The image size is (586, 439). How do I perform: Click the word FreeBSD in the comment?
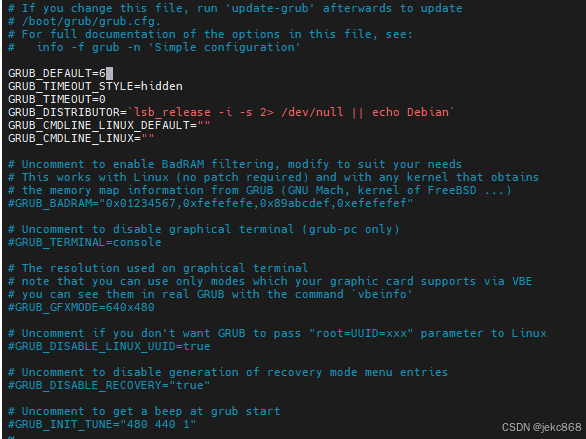point(452,190)
